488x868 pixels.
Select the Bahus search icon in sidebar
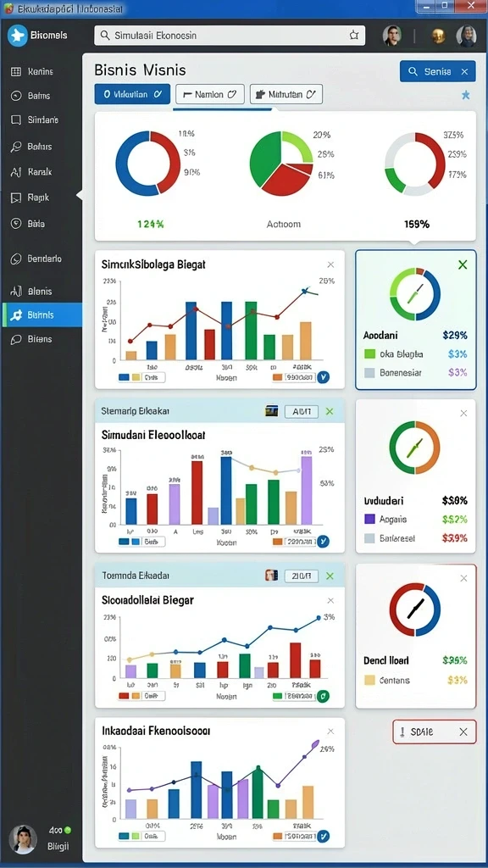[x=16, y=147]
